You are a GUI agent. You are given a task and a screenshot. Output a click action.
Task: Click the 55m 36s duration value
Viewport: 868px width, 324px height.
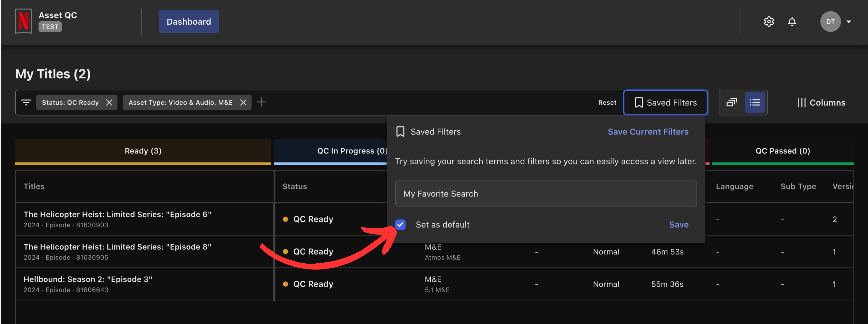(x=667, y=284)
